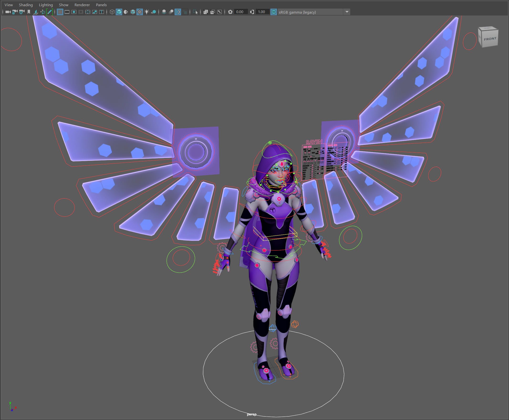Open the Show menu
Image resolution: width=509 pixels, height=420 pixels.
coord(64,5)
